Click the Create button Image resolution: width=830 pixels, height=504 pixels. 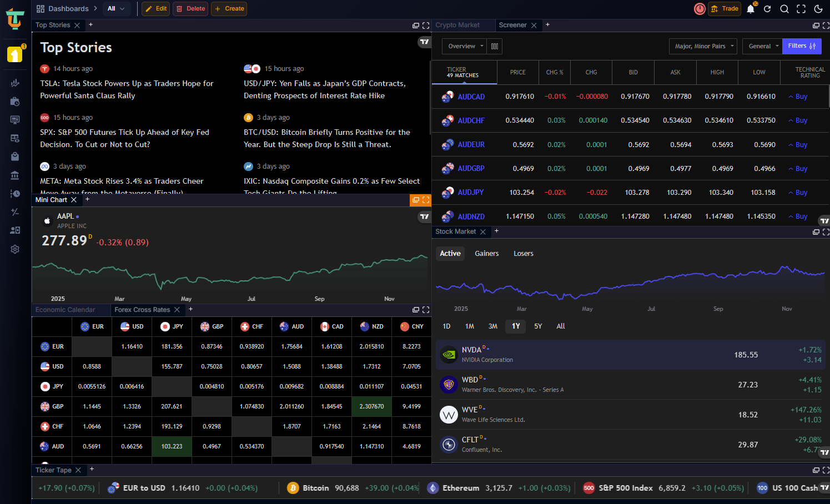(229, 9)
